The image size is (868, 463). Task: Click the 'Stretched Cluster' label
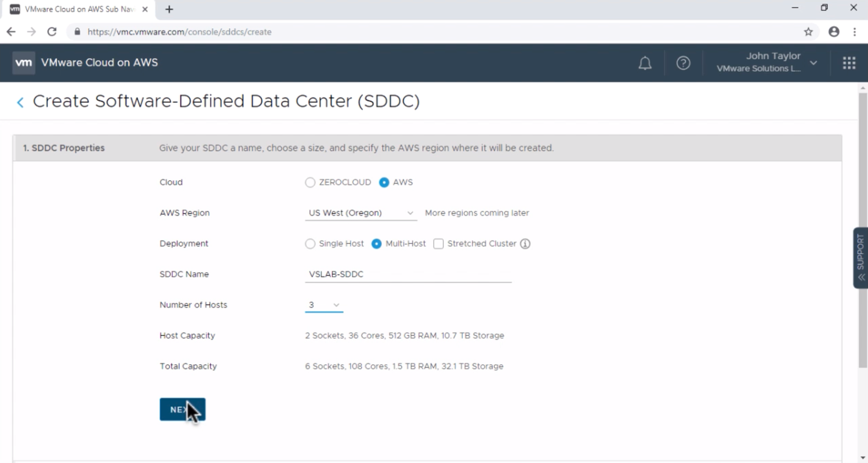[x=482, y=243]
